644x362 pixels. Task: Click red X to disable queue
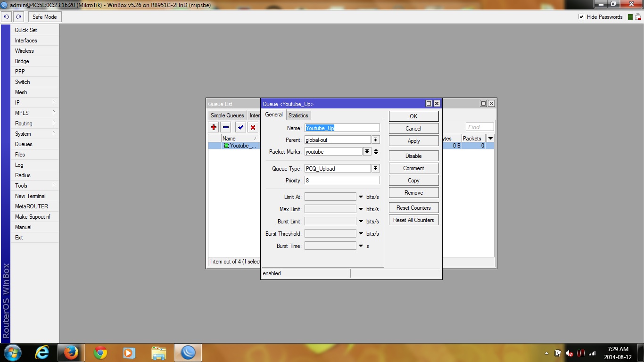253,127
